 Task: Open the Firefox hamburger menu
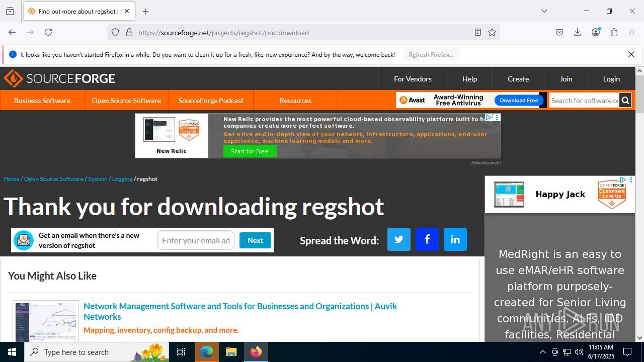coord(632,32)
